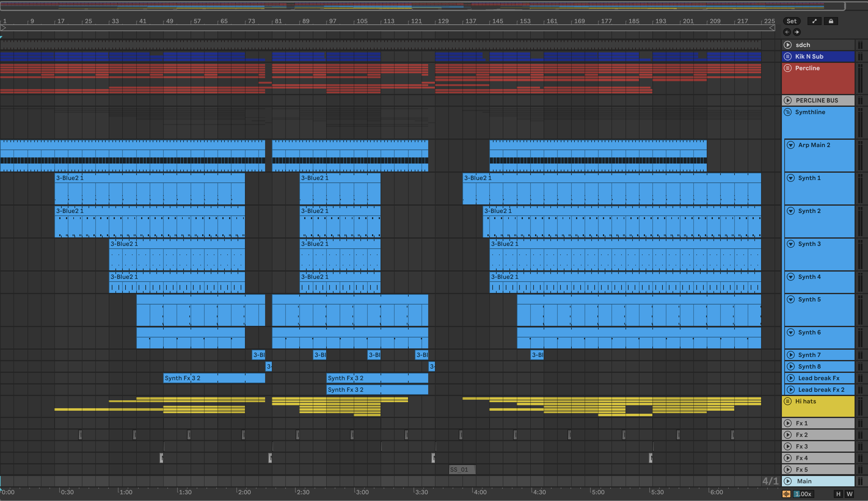The width and height of the screenshot is (868, 501).
Task: Select the SS_01 clip on Fx 5
Action: click(462, 470)
